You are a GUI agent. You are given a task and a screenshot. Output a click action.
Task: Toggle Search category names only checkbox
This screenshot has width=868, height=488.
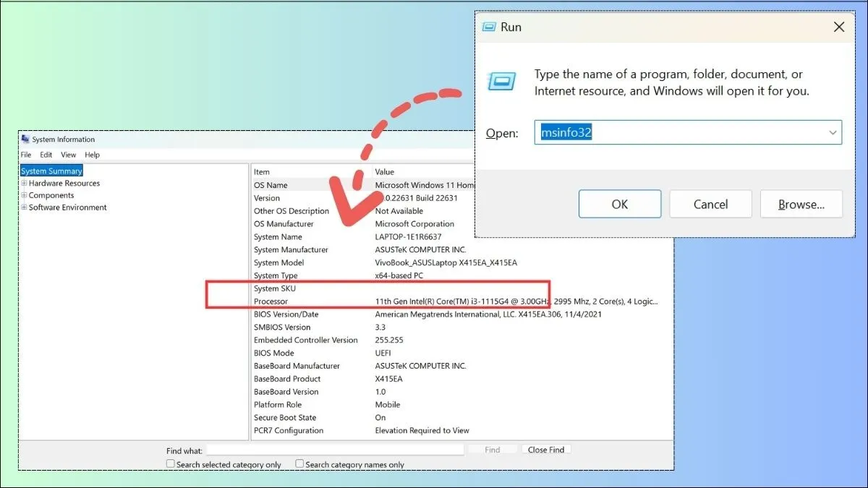[x=299, y=464]
